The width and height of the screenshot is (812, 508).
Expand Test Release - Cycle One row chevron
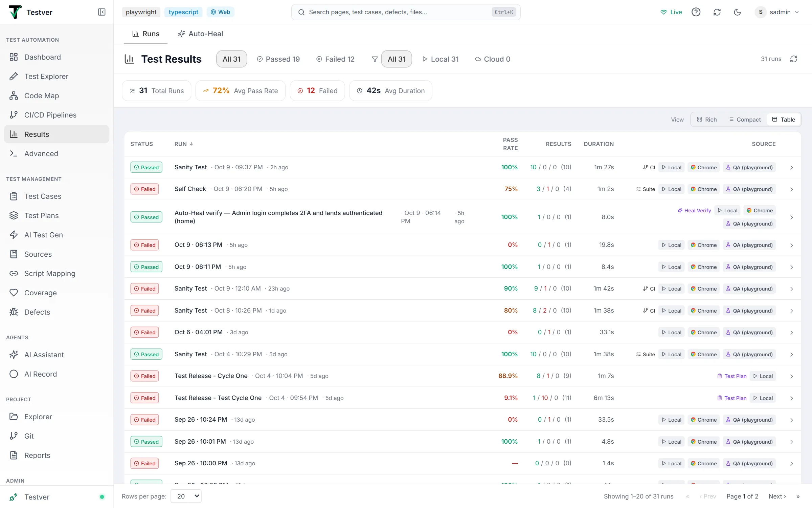point(791,376)
